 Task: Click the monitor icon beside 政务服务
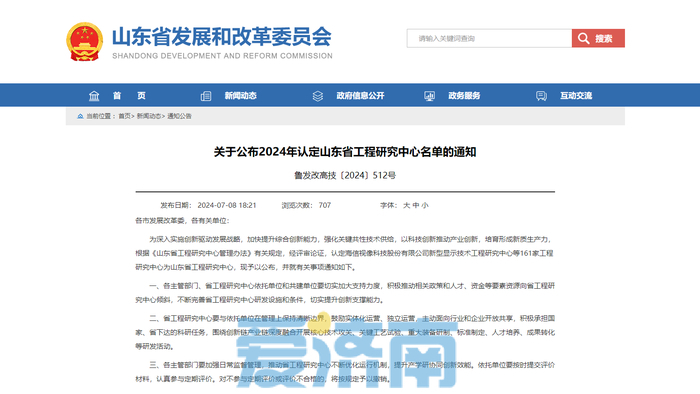[429, 96]
